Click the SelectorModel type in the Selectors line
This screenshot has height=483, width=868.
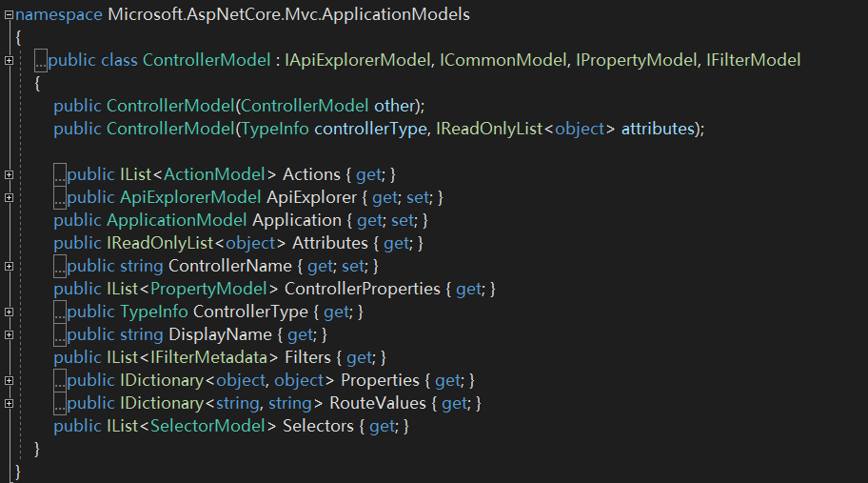click(207, 426)
